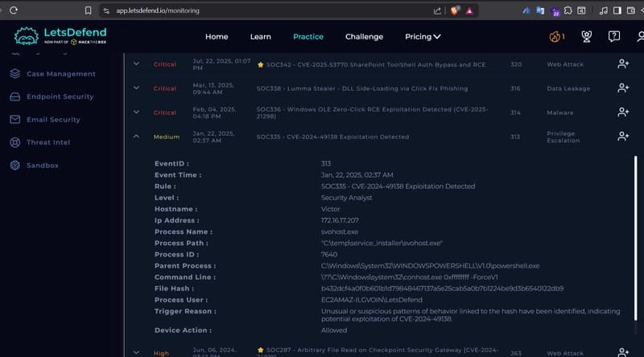The height and width of the screenshot is (357, 644).
Task: Open the user profile icon
Action: click(640, 36)
